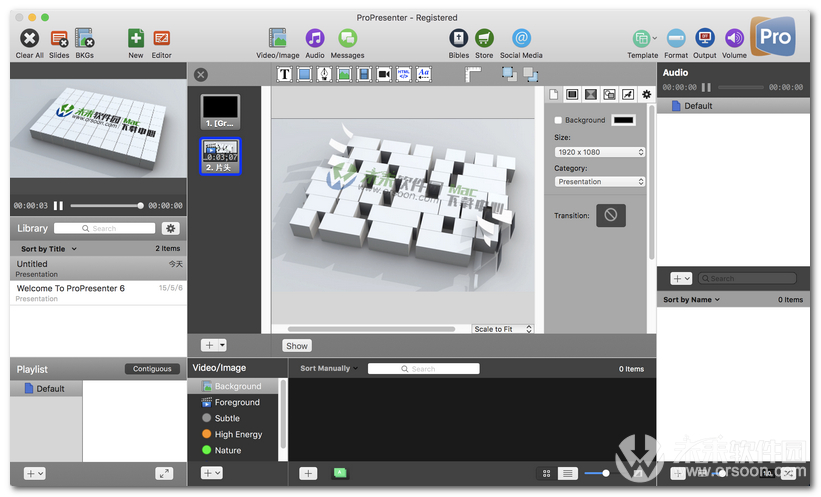The width and height of the screenshot is (821, 497).
Task: Switch media browser to list view
Action: pos(567,473)
